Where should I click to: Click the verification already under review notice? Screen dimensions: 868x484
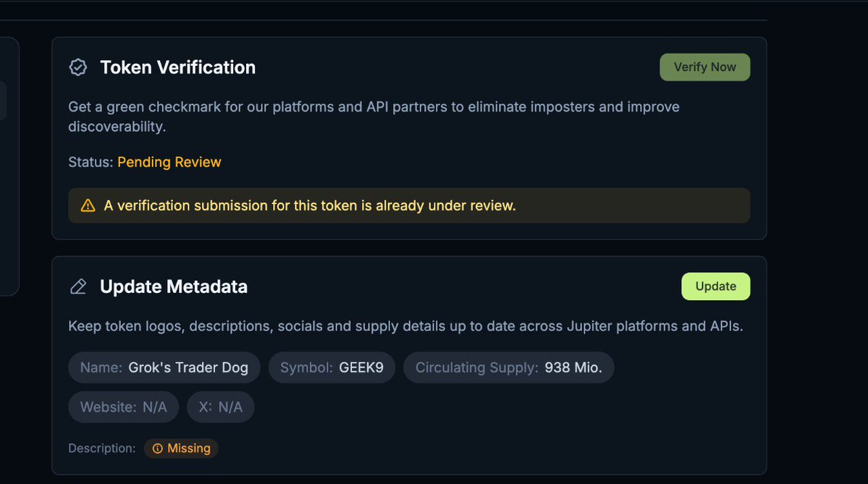(409, 205)
